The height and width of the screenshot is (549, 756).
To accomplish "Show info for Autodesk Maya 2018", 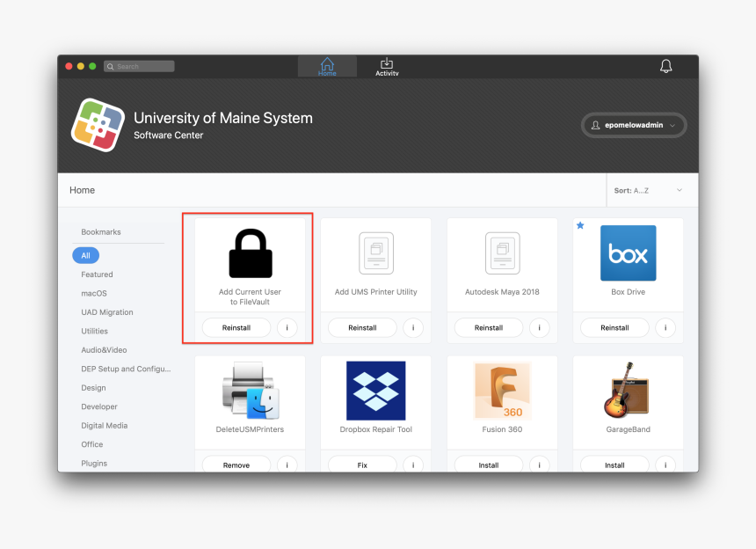I will click(x=539, y=327).
